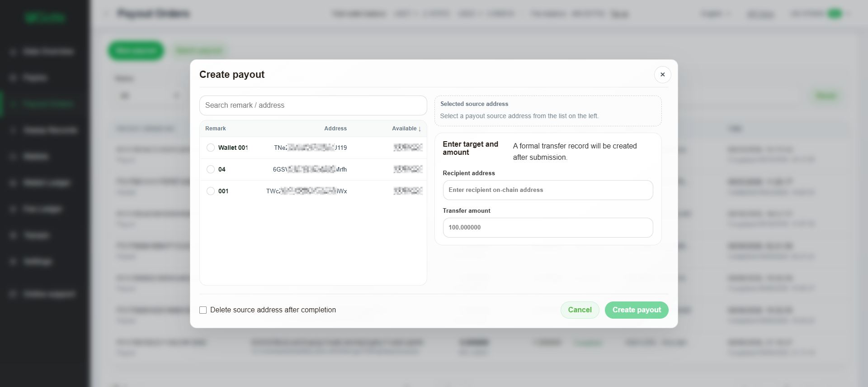The width and height of the screenshot is (868, 387).
Task: Click the Enter target and amount heading
Action: click(x=470, y=148)
